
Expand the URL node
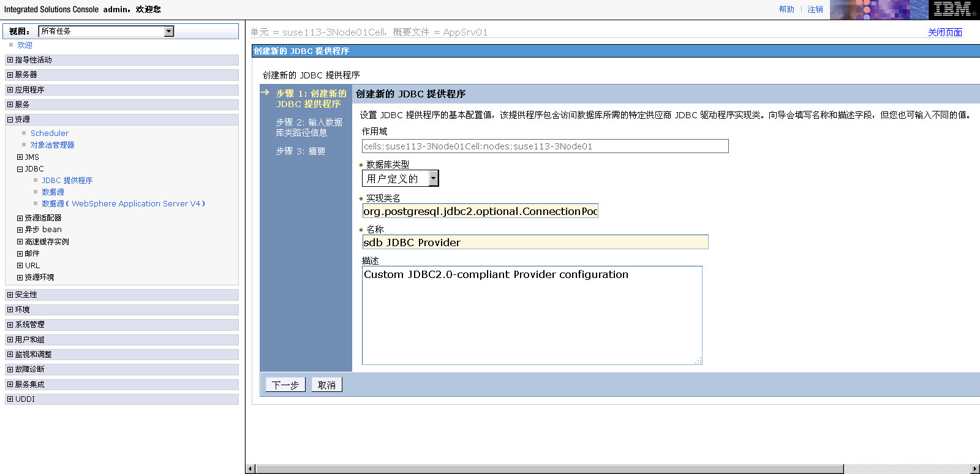tap(20, 266)
